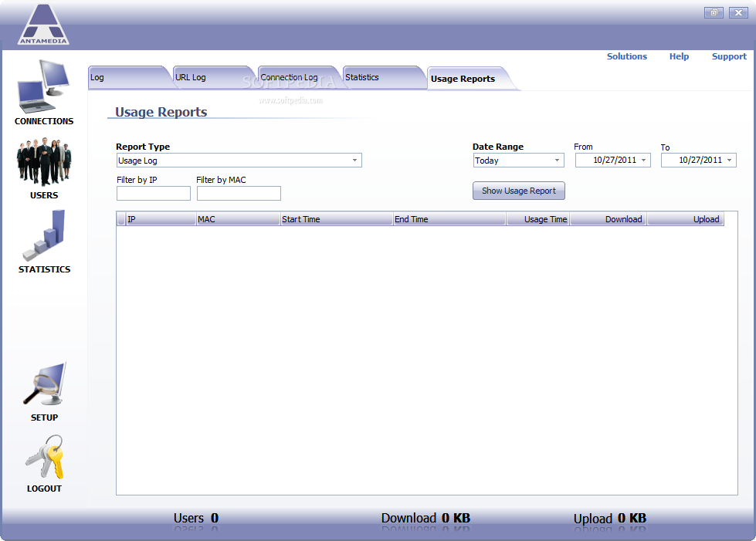Viewport: 756px width, 541px height.
Task: Open the From date picker
Action: click(644, 160)
